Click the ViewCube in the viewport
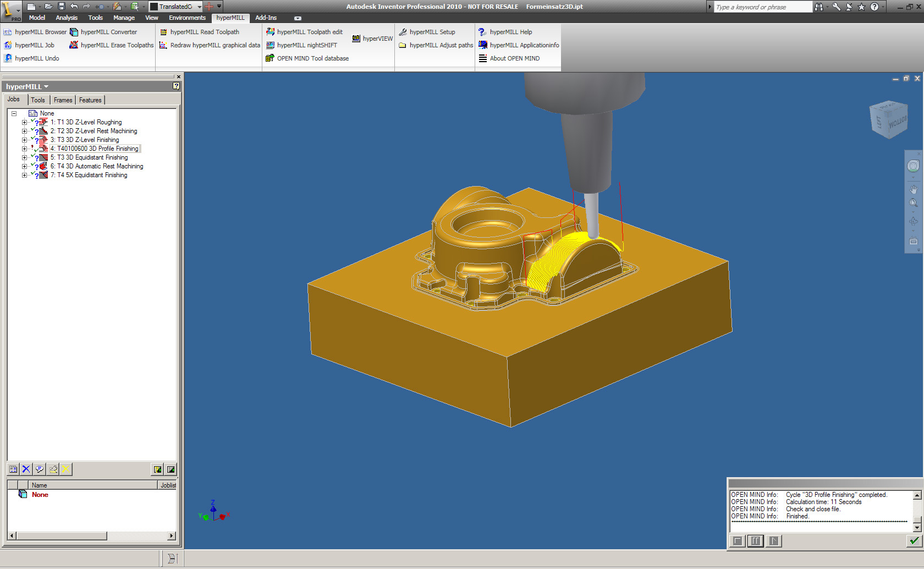The width and height of the screenshot is (924, 569). (x=888, y=119)
